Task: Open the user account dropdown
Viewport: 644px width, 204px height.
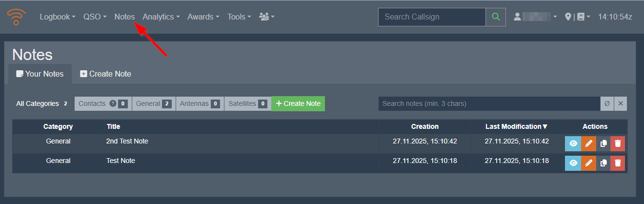Action: 535,17
